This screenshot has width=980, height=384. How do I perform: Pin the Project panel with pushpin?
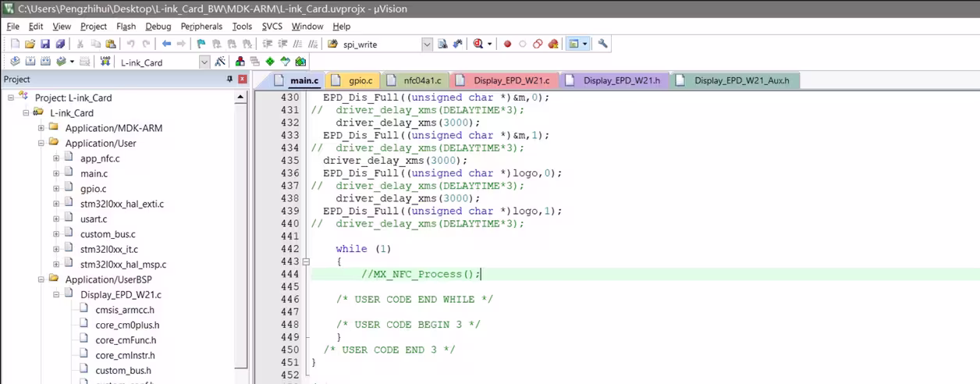coord(229,80)
